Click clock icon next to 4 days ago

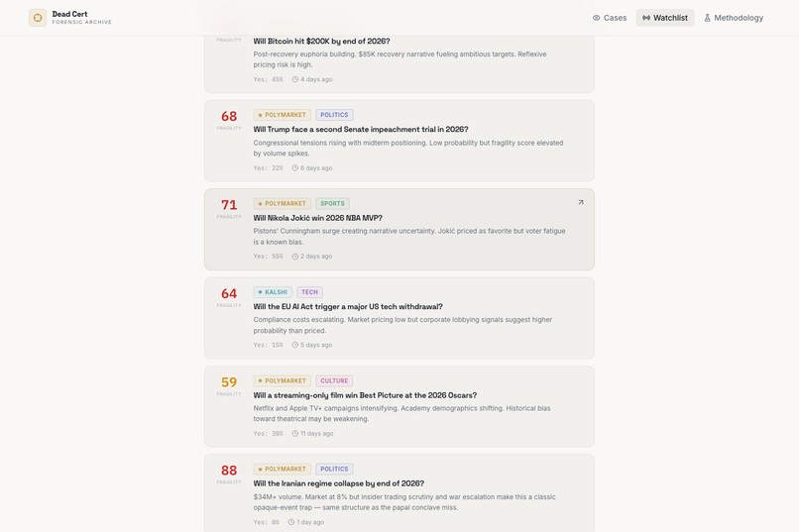click(x=295, y=79)
